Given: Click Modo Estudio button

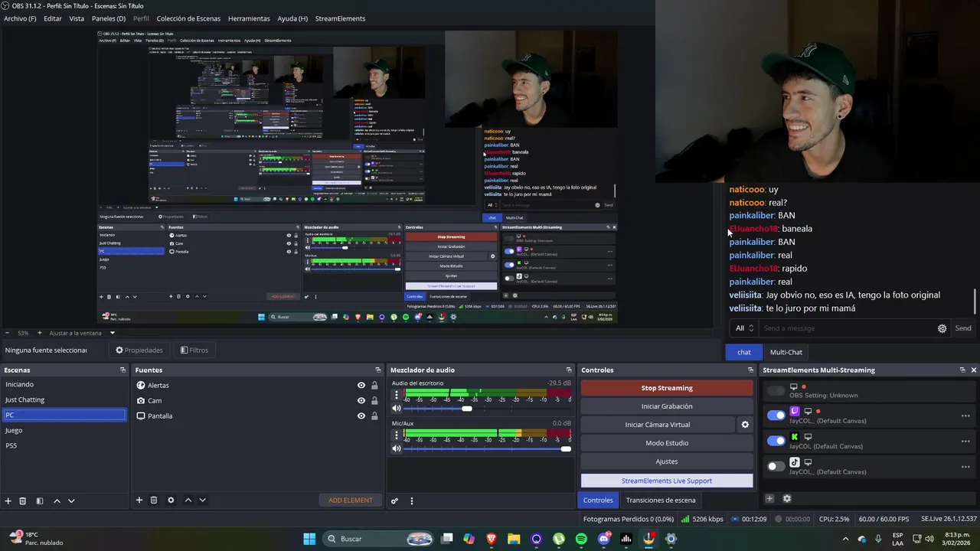Looking at the screenshot, I should [667, 443].
